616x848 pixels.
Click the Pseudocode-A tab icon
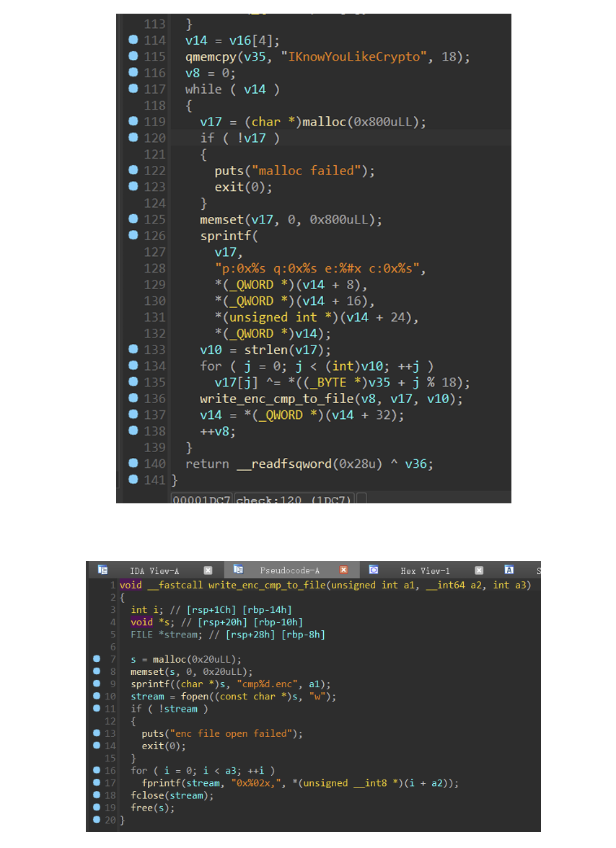click(238, 570)
